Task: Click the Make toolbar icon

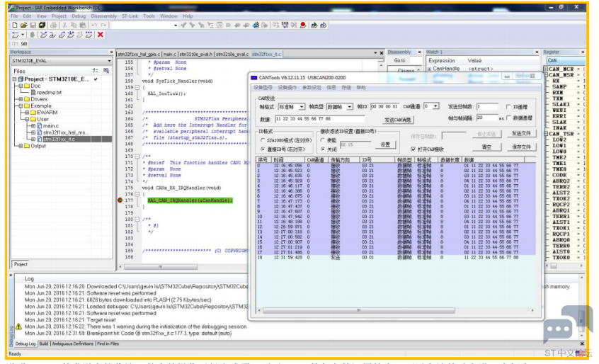Action: coord(285,25)
